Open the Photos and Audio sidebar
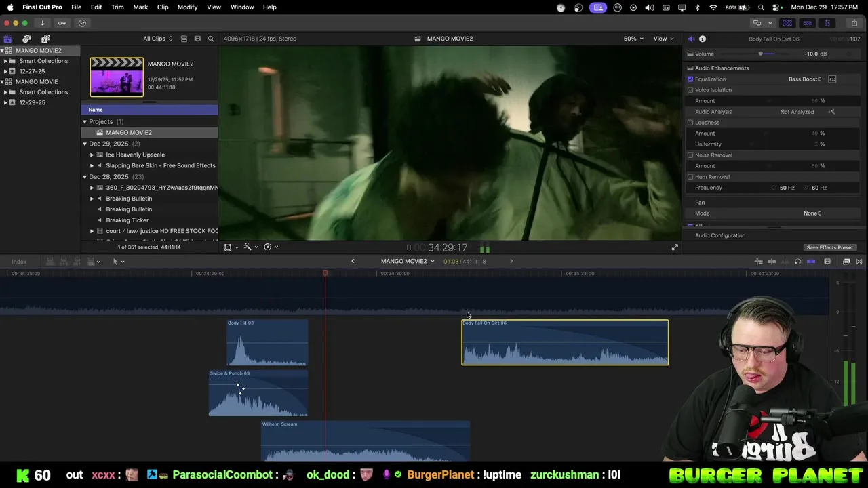868x488 pixels. 26,39
